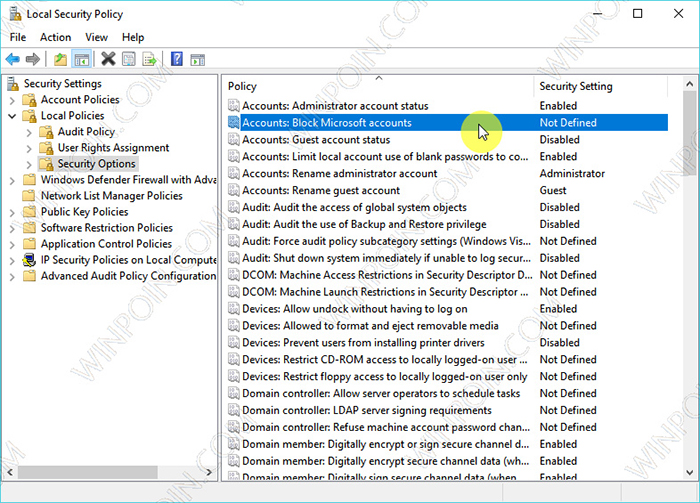The width and height of the screenshot is (700, 503).
Task: Expand Application Control Policies node
Action: pos(12,245)
